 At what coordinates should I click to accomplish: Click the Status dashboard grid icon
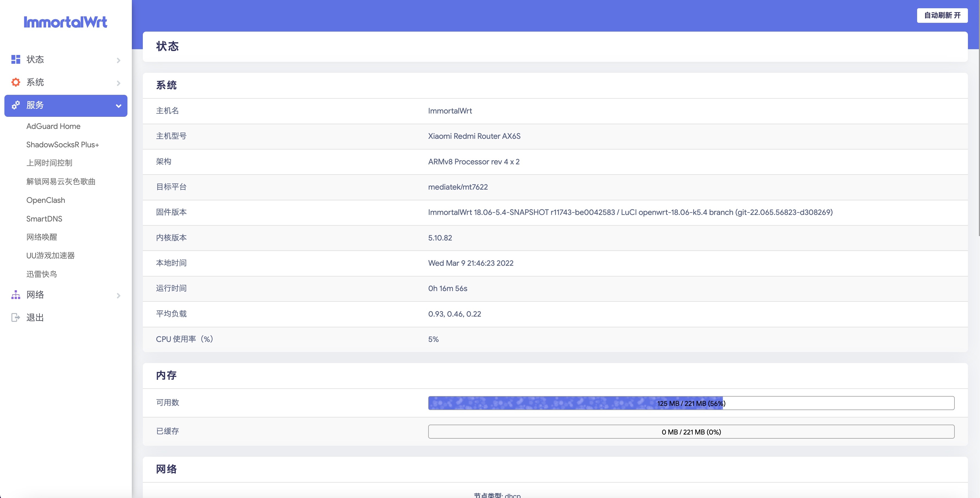(16, 59)
